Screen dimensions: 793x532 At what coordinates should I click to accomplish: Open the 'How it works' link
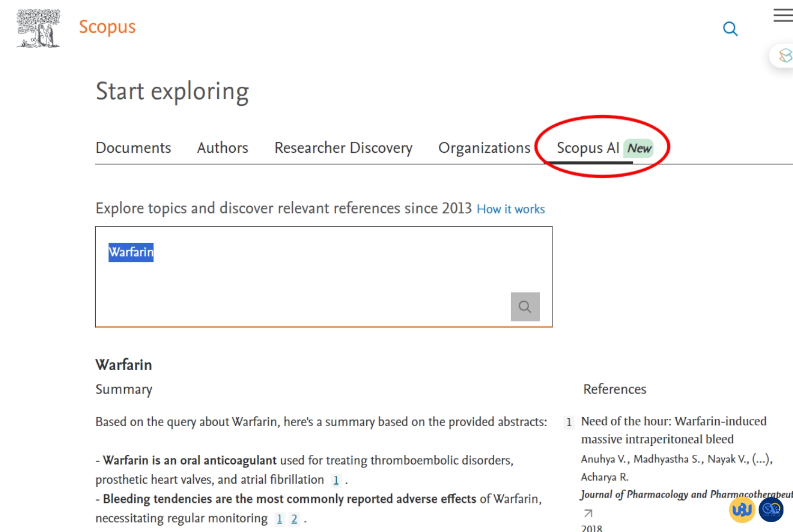tap(511, 209)
